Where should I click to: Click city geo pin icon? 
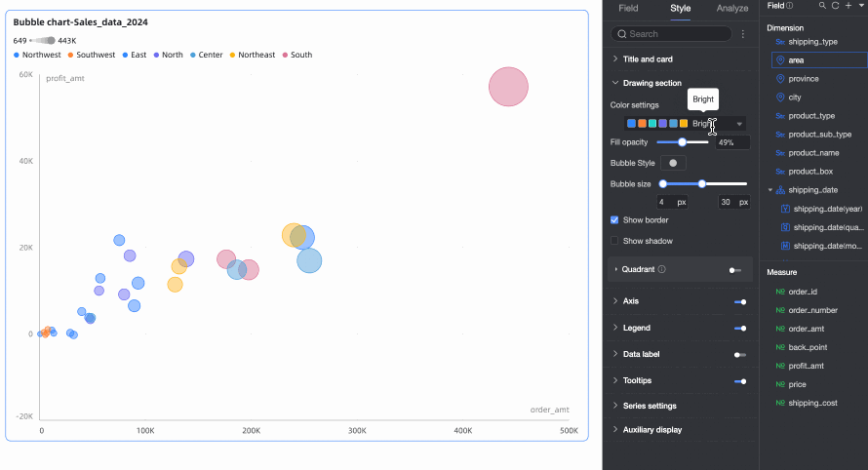click(x=780, y=97)
